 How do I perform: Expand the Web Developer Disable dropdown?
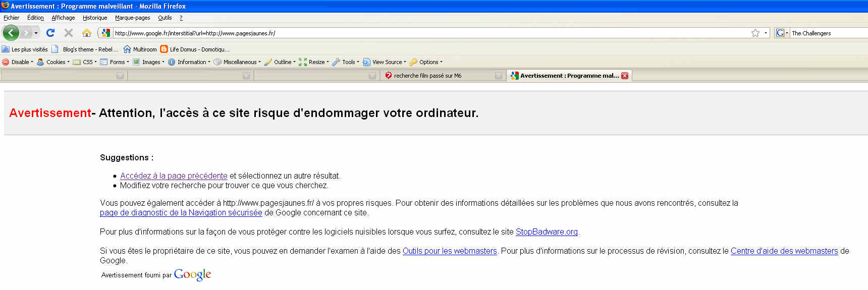tap(32, 62)
